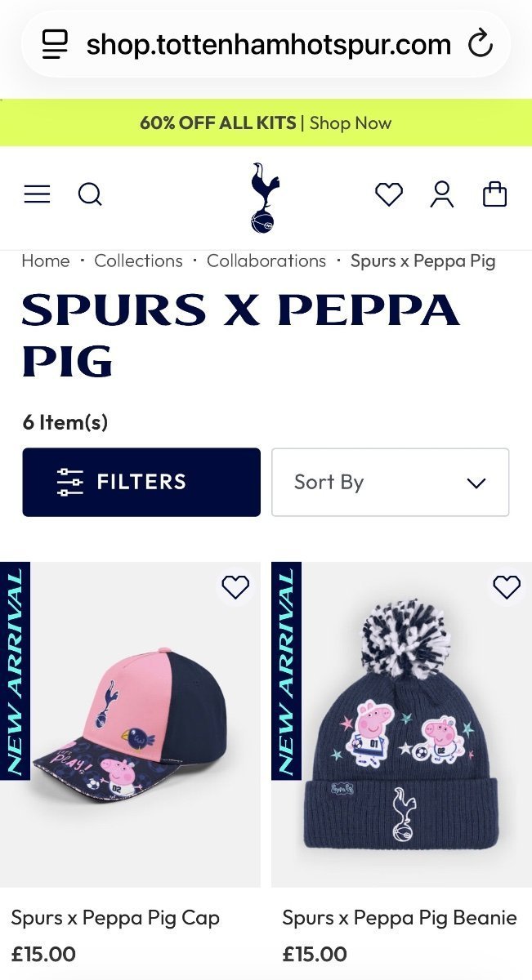Expand the Sort By dropdown
The height and width of the screenshot is (980, 532).
pyautogui.click(x=390, y=482)
